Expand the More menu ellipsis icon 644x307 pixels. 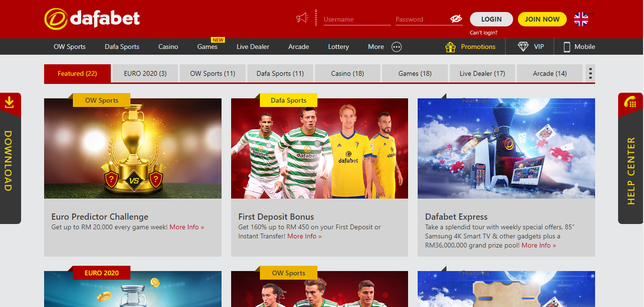point(397,47)
